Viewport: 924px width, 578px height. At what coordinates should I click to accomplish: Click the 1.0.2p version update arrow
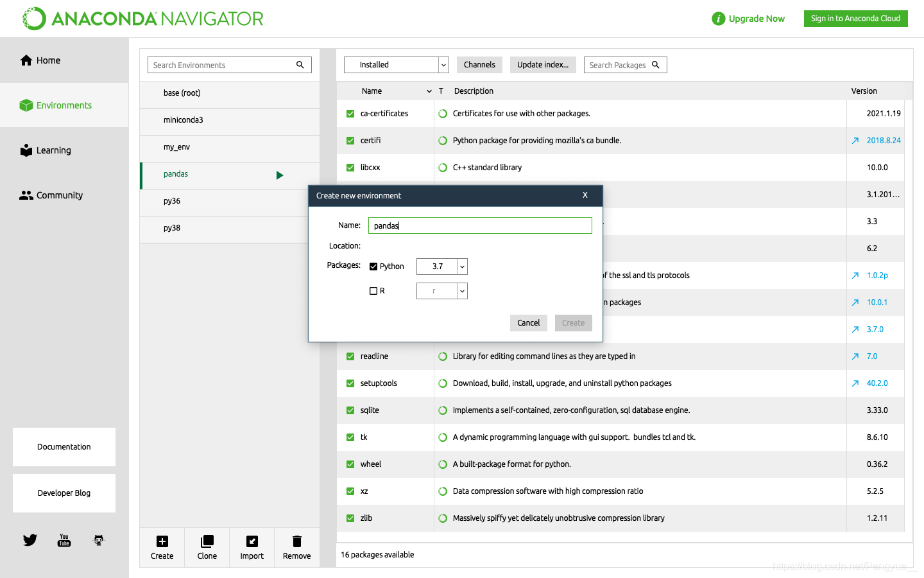pyautogui.click(x=855, y=276)
